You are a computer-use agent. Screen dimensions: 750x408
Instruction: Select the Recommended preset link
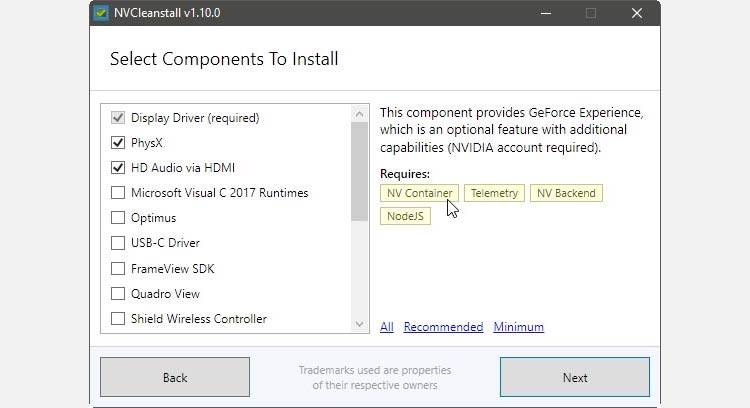pyautogui.click(x=443, y=327)
